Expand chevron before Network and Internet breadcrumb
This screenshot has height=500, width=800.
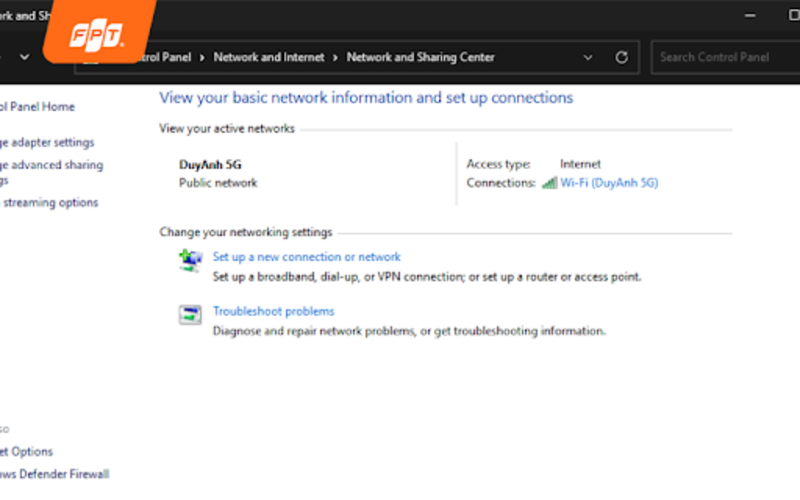point(202,58)
